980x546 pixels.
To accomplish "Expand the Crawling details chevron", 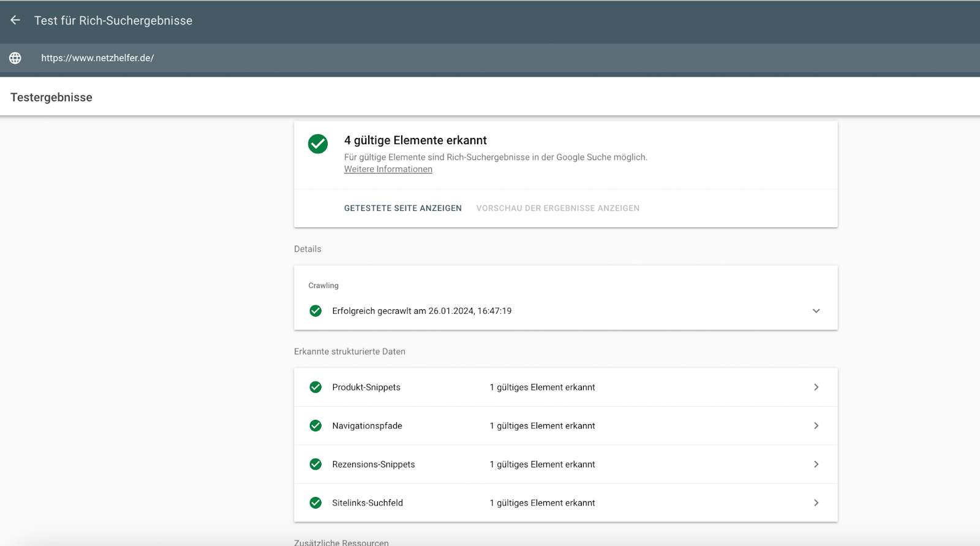I will [816, 311].
